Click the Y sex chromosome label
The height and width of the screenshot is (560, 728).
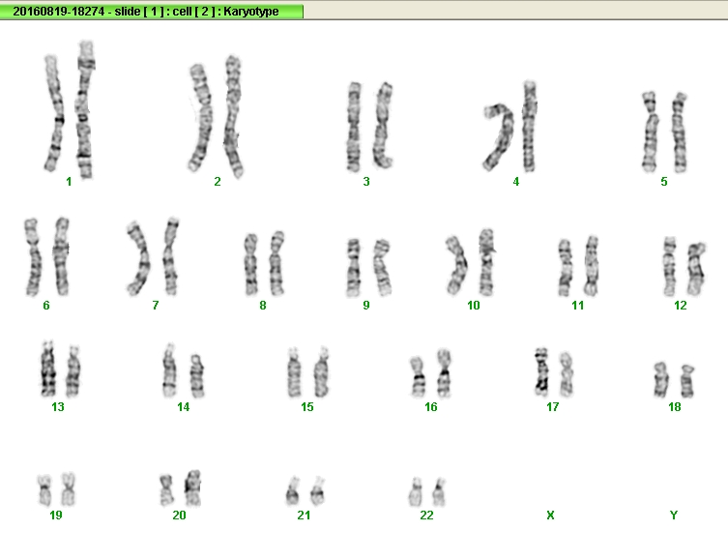coord(674,516)
